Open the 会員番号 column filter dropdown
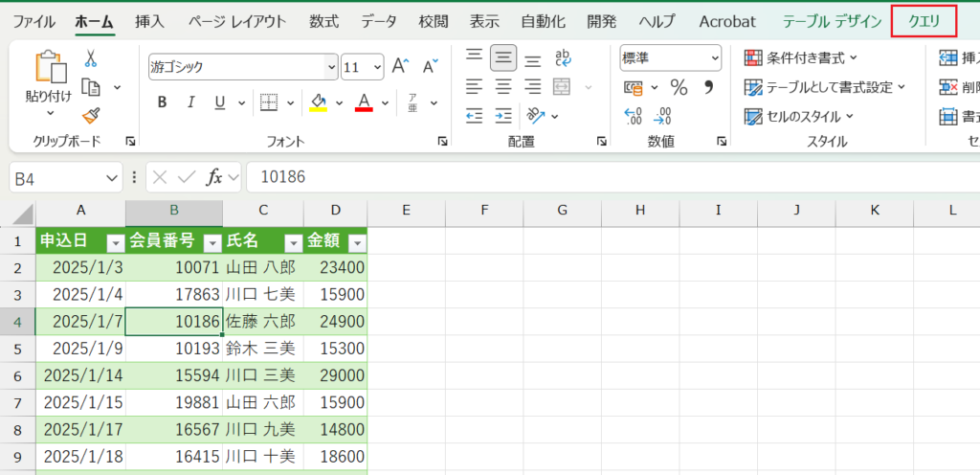Screen dimensions: 980x475 pos(213,242)
